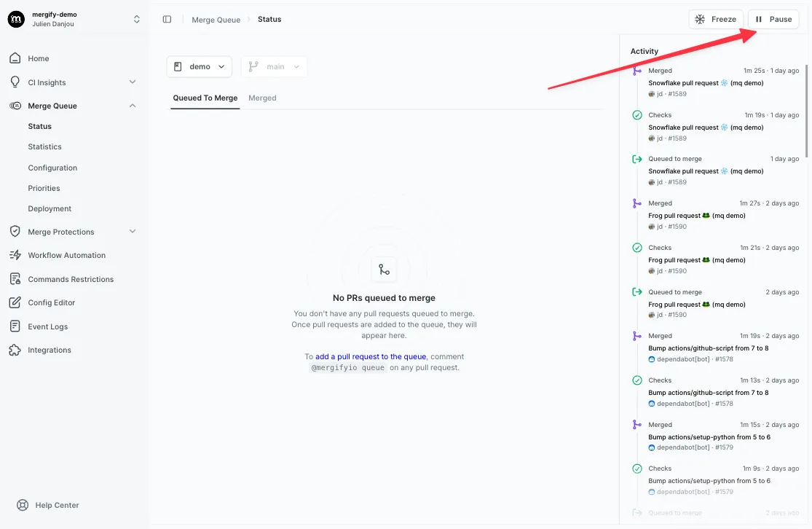Select the Workflow Automation lightning icon
812x529 pixels.
click(x=16, y=255)
